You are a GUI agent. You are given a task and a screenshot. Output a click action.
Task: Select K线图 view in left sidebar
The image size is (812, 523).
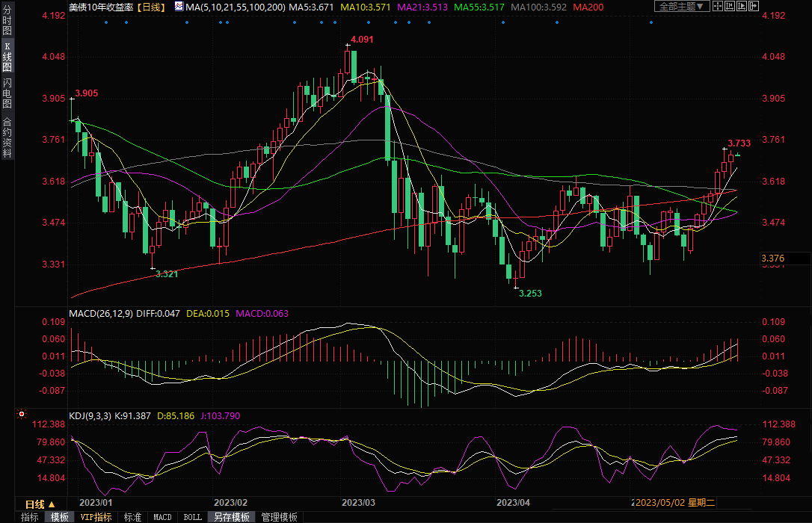7,58
